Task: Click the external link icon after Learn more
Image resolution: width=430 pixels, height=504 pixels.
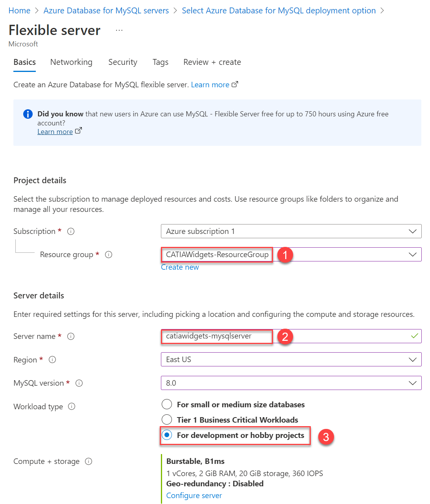Action: point(235,84)
